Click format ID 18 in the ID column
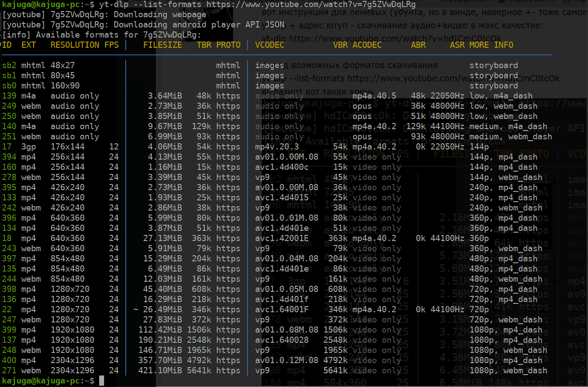The image size is (588, 387). click(7, 238)
